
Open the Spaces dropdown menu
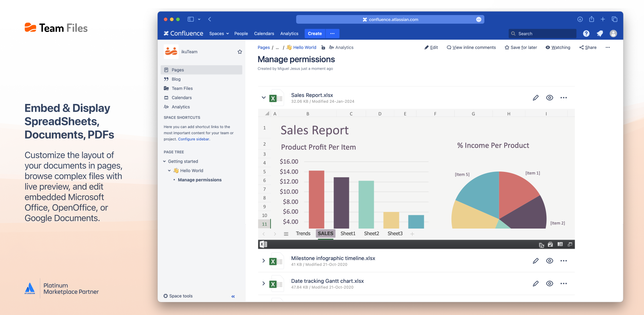click(219, 34)
